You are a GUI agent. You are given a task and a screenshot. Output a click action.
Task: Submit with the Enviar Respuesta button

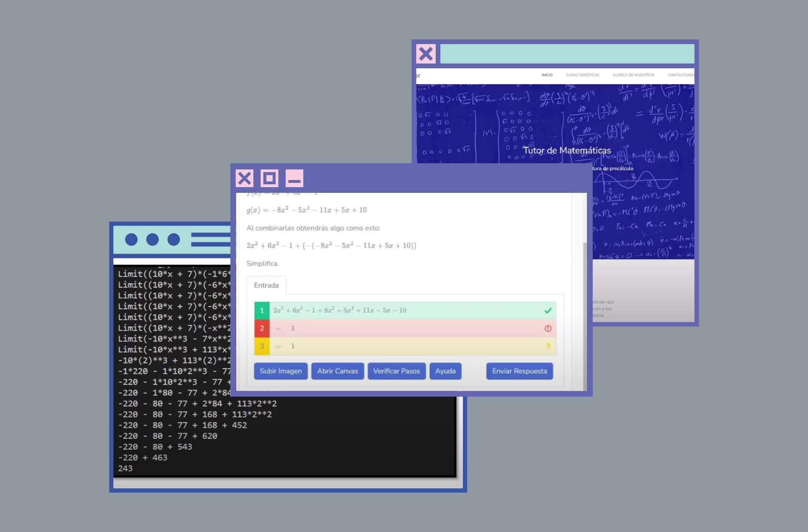519,371
